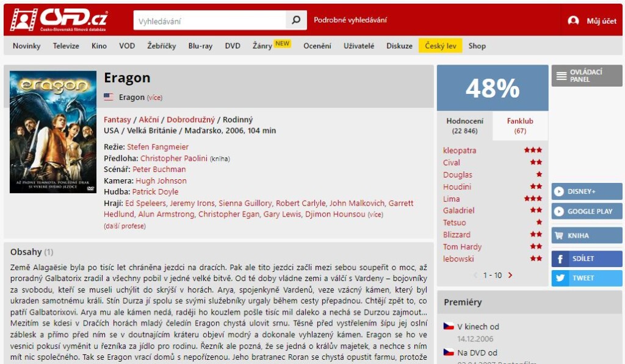Open the DVD menu item

233,46
